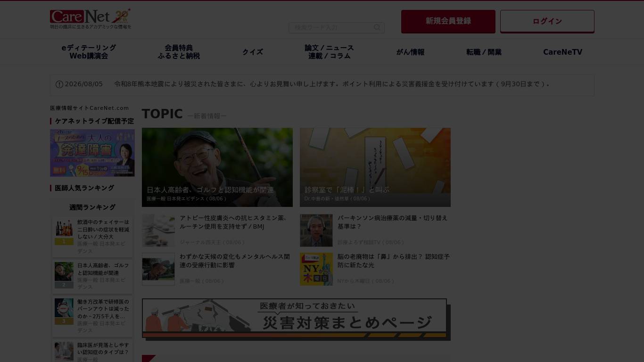Open the クイズ menu item
Viewport: 644px width, 362px height.
point(253,52)
